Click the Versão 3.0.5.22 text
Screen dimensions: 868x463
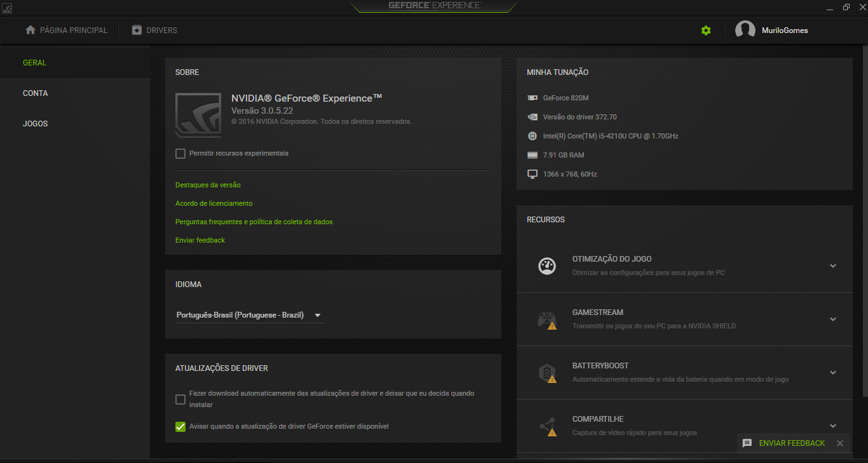262,111
